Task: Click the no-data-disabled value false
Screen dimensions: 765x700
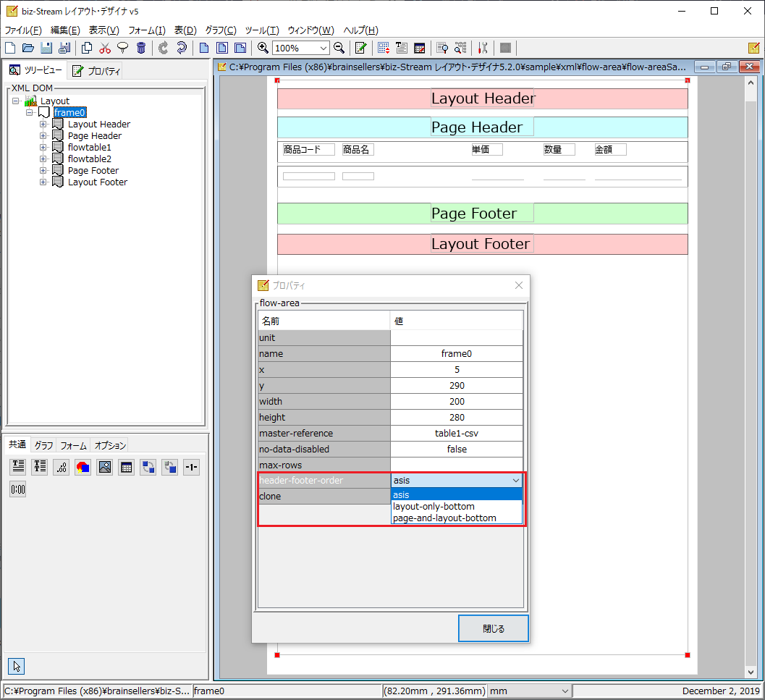Action: click(456, 449)
